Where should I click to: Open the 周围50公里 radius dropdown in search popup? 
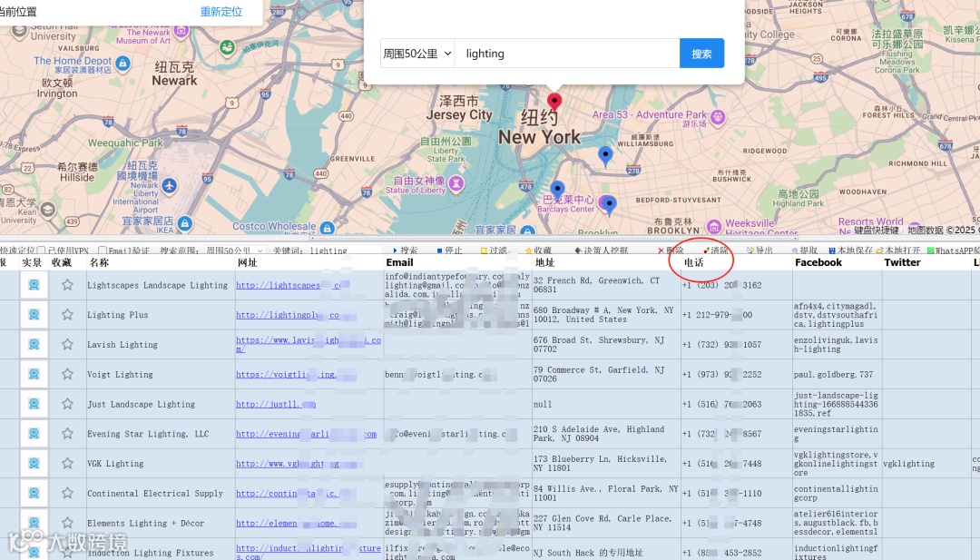pyautogui.click(x=416, y=54)
